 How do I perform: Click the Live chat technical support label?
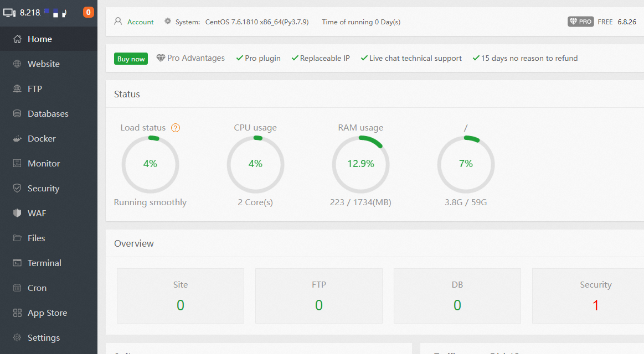[415, 58]
